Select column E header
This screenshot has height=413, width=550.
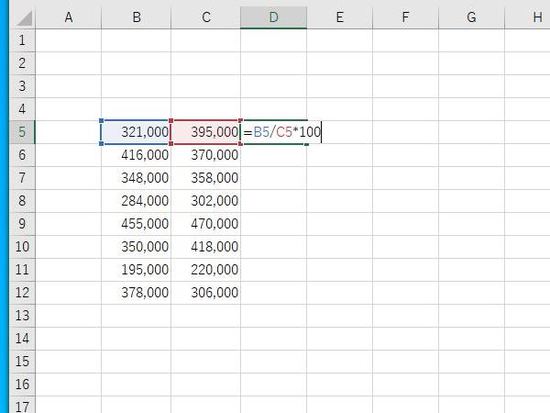tap(340, 17)
